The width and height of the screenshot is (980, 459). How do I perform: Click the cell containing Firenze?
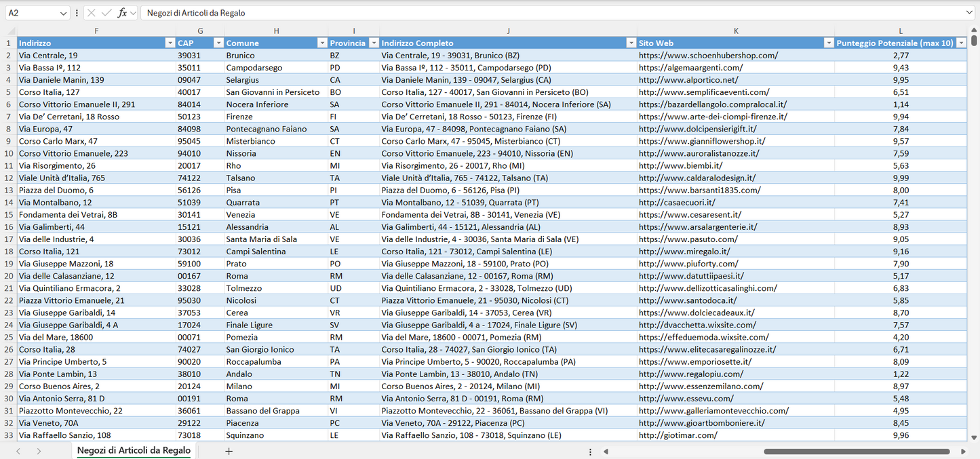point(241,117)
